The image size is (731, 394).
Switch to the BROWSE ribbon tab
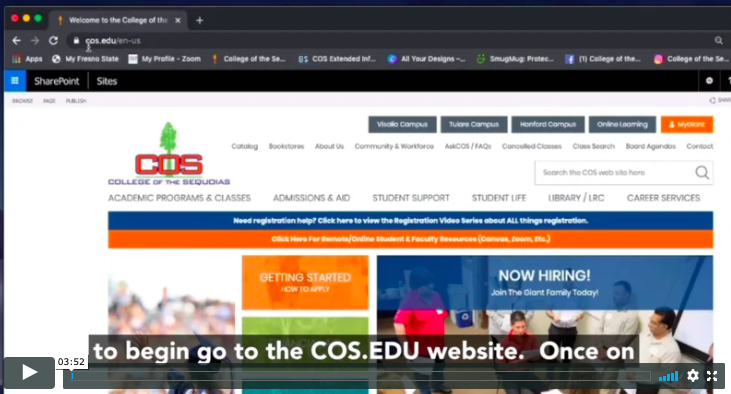[22, 101]
